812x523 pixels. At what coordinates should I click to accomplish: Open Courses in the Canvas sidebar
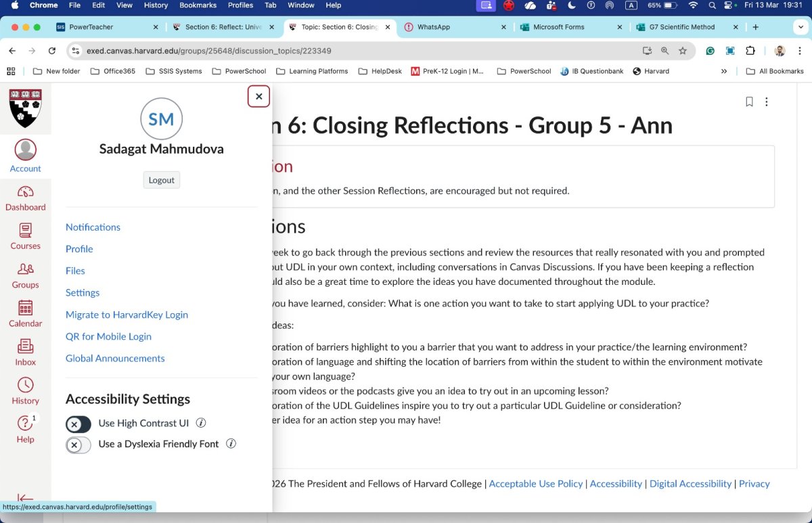[25, 237]
